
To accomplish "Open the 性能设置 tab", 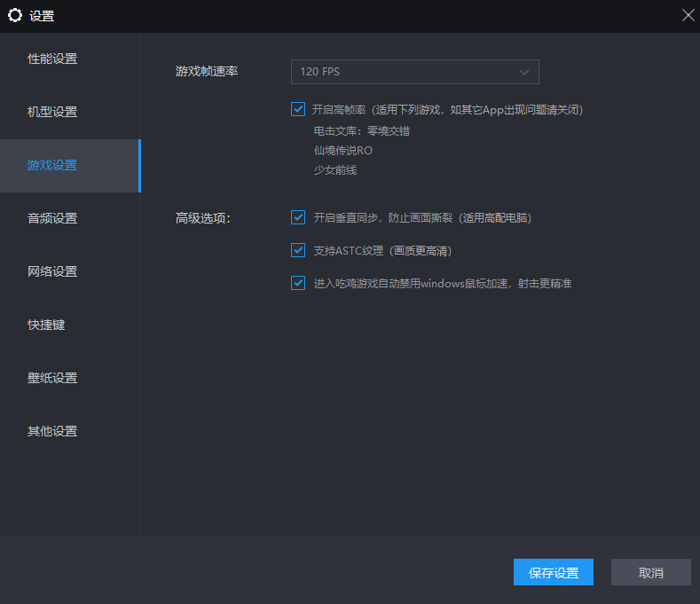I will [52, 59].
